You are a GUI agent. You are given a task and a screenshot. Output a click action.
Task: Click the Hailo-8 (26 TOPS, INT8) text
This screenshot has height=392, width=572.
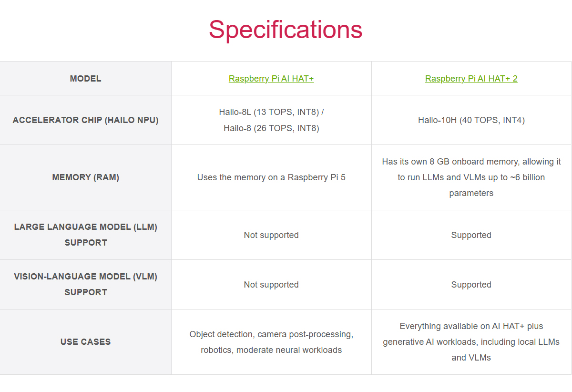(x=271, y=128)
